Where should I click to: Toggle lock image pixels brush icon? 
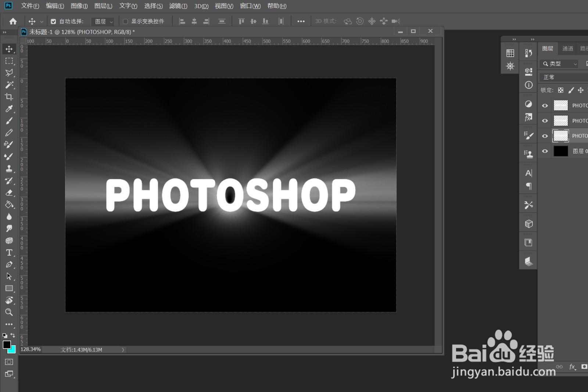(571, 90)
